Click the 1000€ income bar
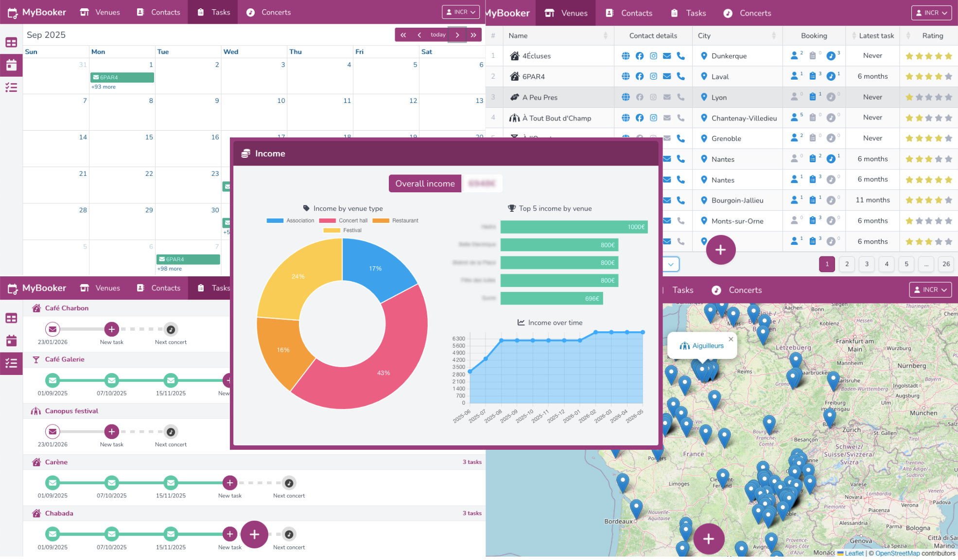The width and height of the screenshot is (958, 560). pyautogui.click(x=574, y=227)
